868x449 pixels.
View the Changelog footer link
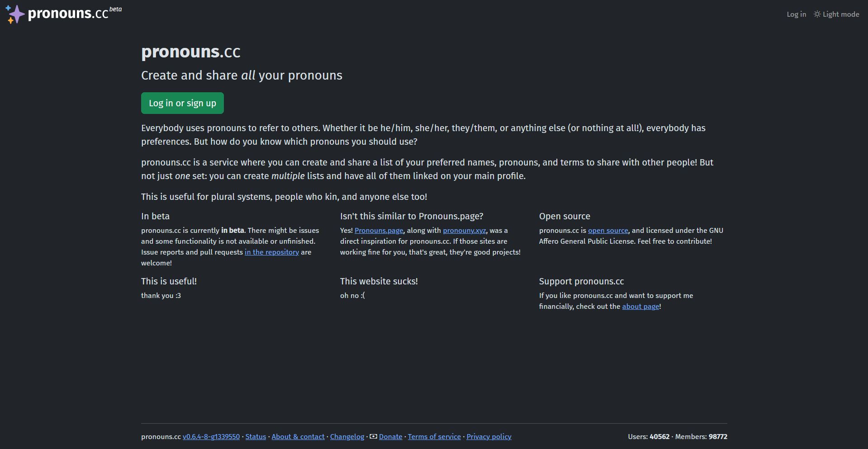[347, 436]
